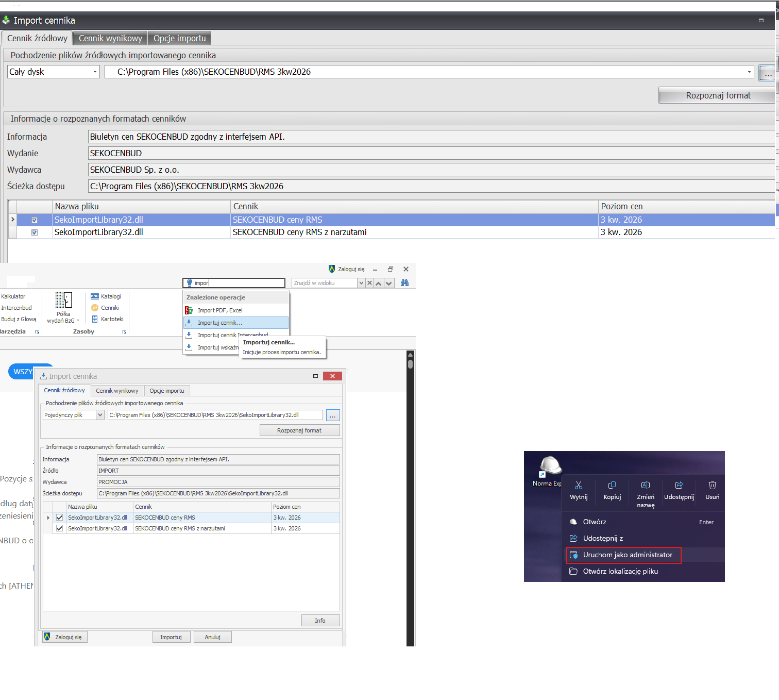
Task: Open the Znajdź w widoku dropdown arrow
Action: [x=361, y=283]
